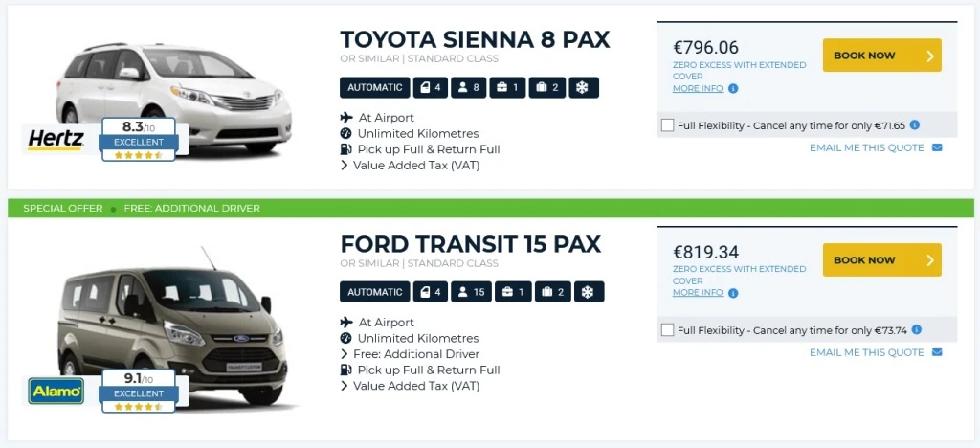Click the info icon beside €73.74 Full Flexibility
Viewport: 980px width, 448px height.
click(x=917, y=330)
